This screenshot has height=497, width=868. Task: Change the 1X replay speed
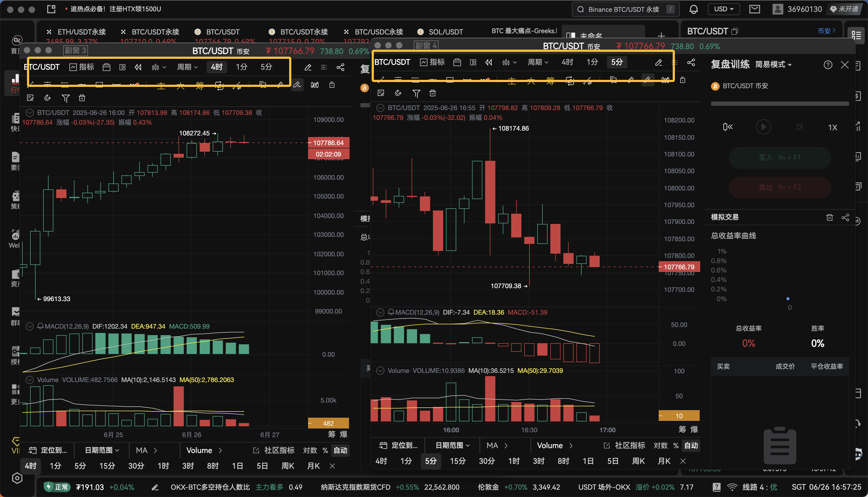click(832, 127)
